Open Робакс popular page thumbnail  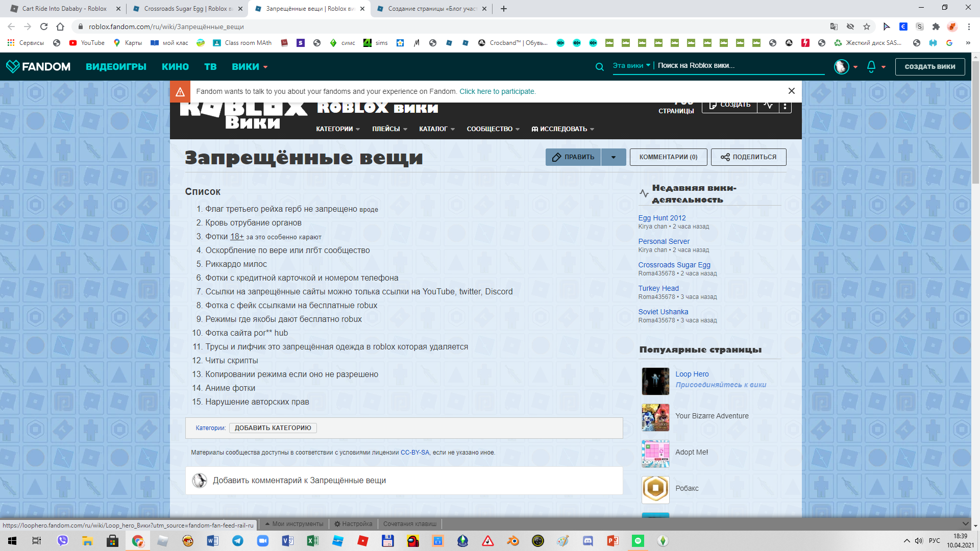coord(655,490)
